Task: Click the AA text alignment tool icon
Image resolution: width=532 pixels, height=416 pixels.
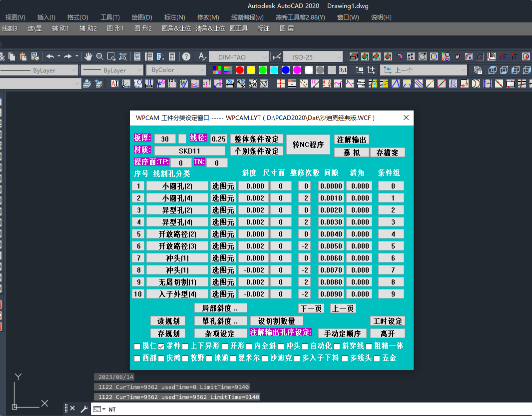Action: pos(327,83)
